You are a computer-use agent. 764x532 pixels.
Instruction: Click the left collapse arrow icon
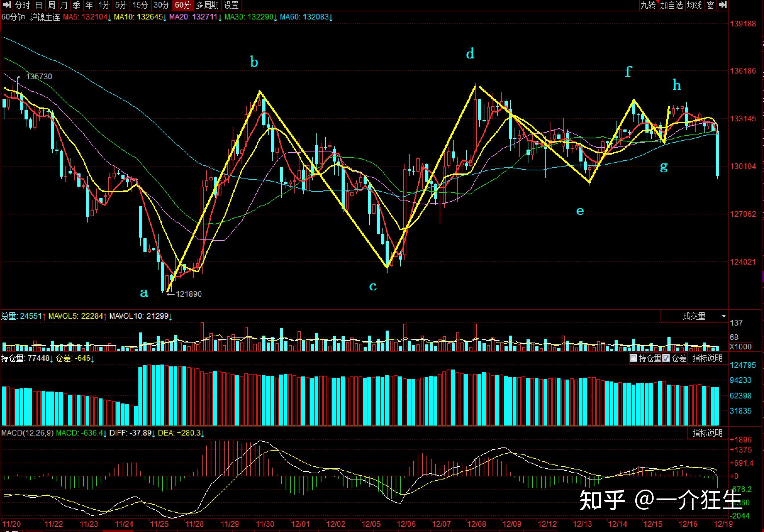pos(6,5)
